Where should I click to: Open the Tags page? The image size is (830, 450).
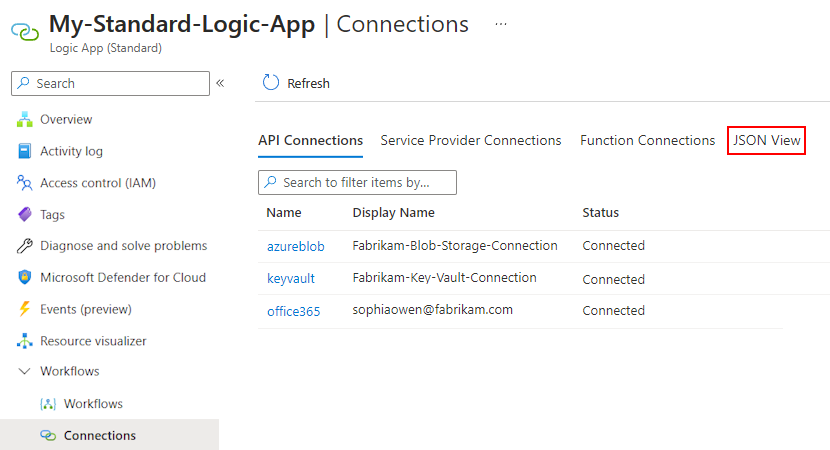pos(52,214)
